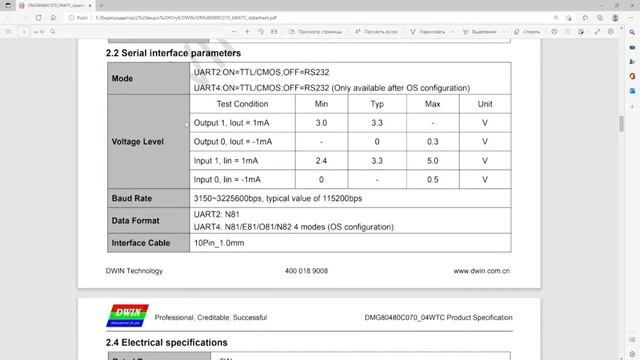Open sidebar settings gear at bottom

click(x=632, y=354)
